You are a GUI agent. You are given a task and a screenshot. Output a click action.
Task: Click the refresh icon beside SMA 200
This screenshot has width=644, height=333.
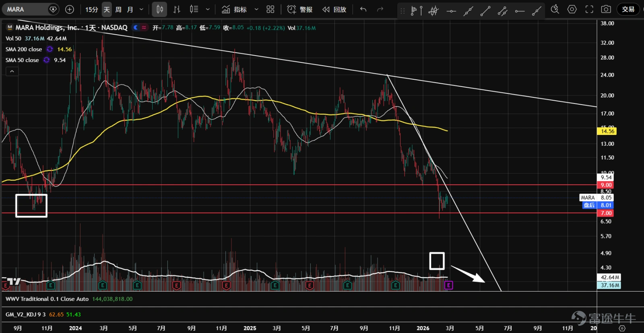tap(50, 49)
